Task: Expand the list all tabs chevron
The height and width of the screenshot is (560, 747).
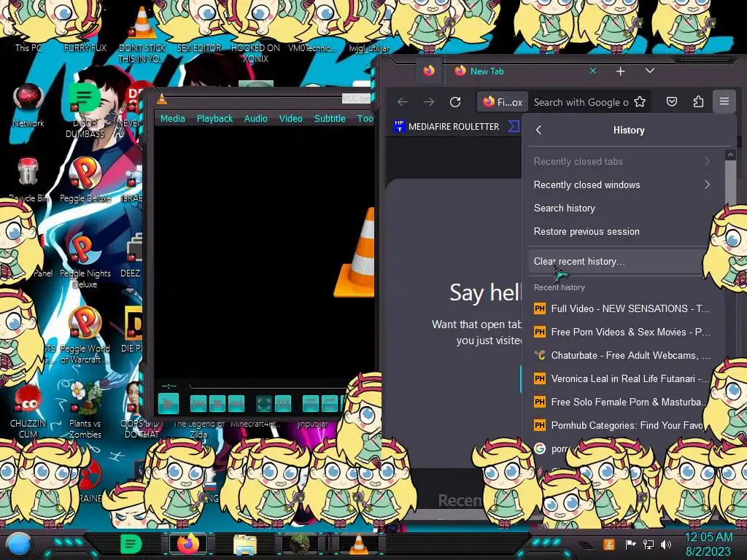Action: (650, 71)
